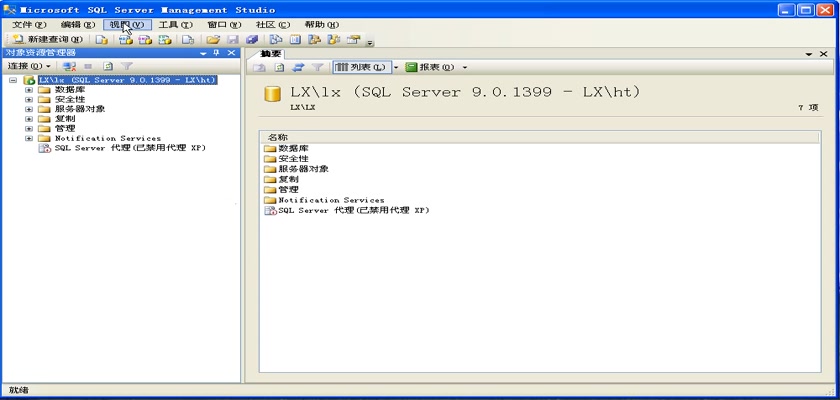Expand the 管理 tree node
Viewport: 840px width, 400px height.
click(x=29, y=129)
